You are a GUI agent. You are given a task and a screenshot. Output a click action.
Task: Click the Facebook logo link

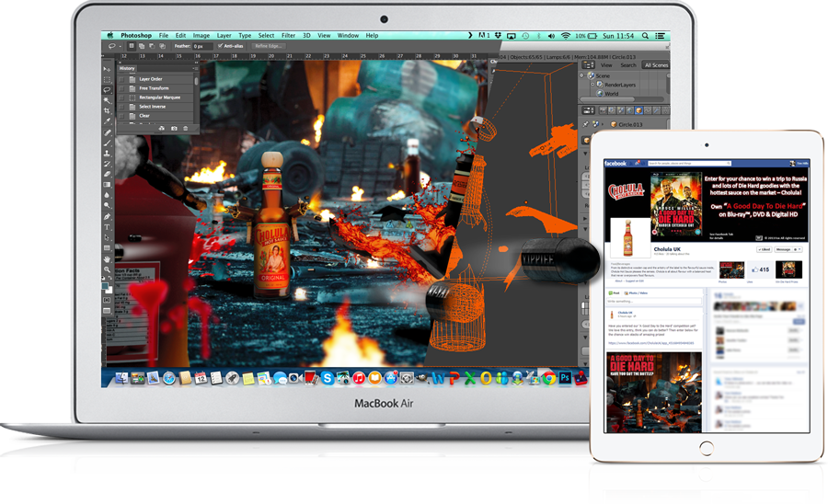coord(615,164)
